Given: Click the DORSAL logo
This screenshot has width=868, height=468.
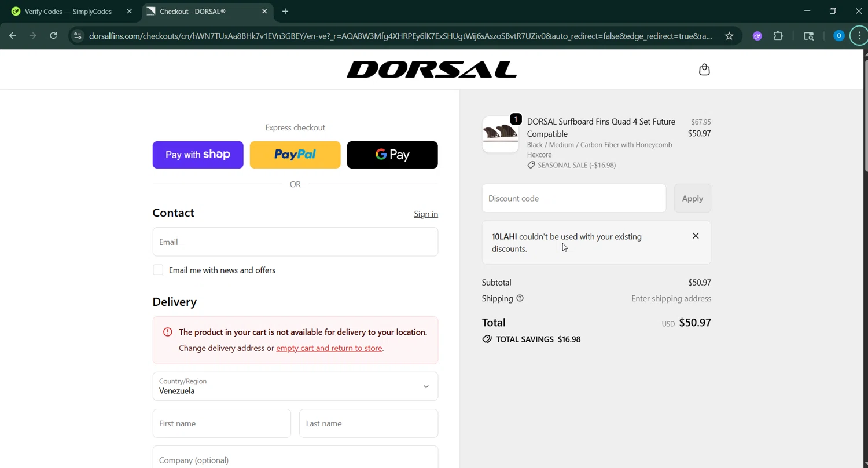Looking at the screenshot, I should (432, 70).
